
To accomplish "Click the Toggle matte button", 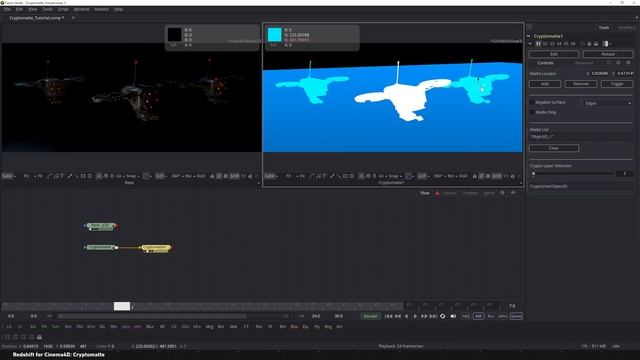I will point(617,84).
